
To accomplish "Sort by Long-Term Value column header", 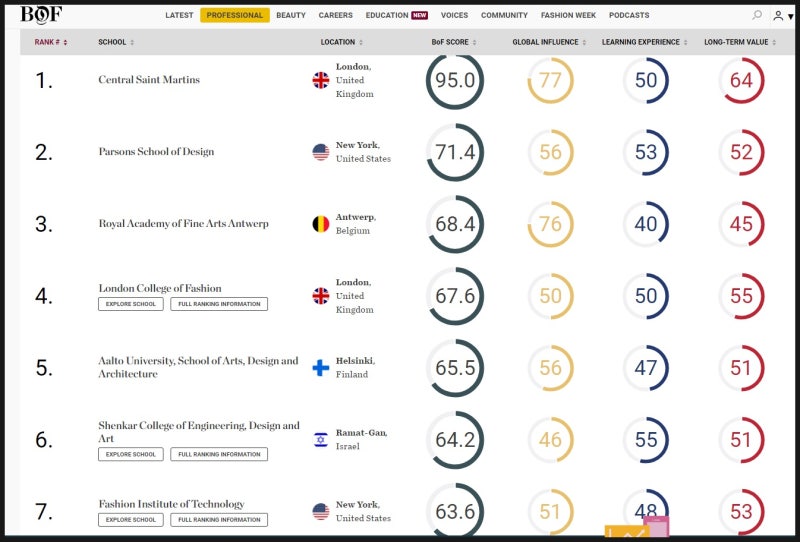I will [740, 42].
